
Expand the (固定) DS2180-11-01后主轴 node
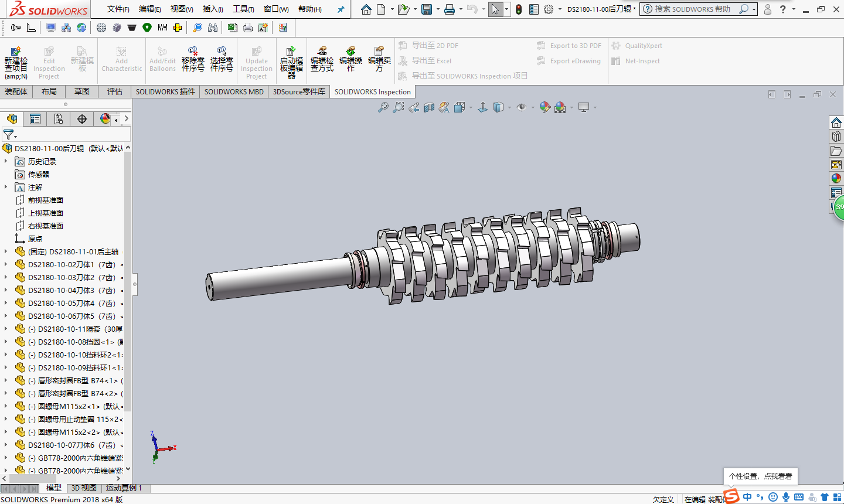click(x=6, y=251)
